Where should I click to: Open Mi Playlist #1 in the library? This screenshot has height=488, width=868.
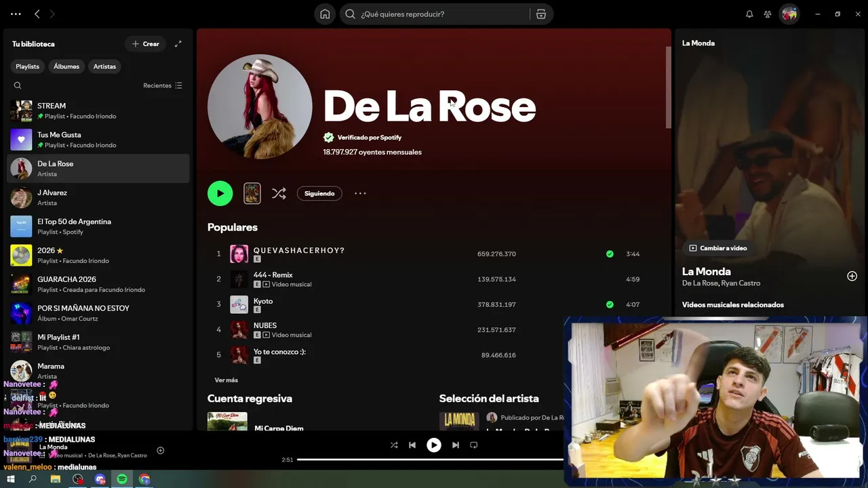98,342
